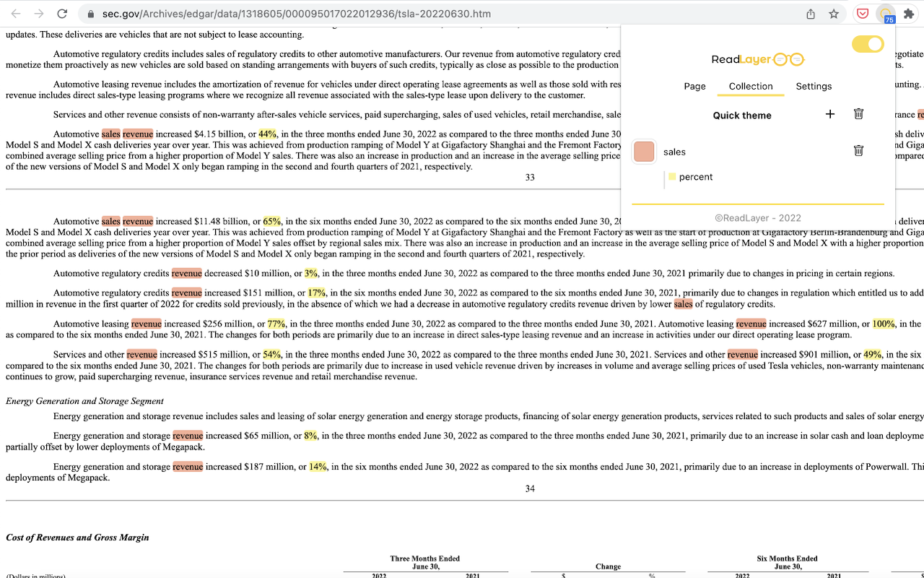Click the small yellow swatch beside percent

(672, 177)
